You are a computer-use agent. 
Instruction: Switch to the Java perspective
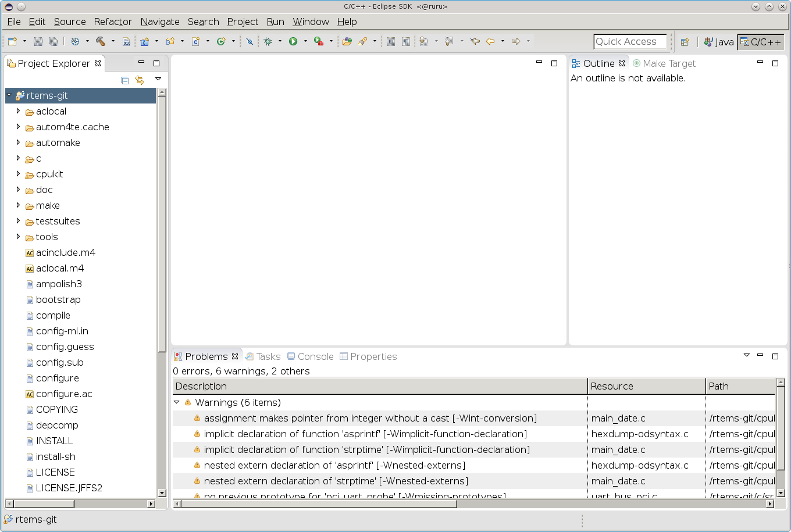718,42
